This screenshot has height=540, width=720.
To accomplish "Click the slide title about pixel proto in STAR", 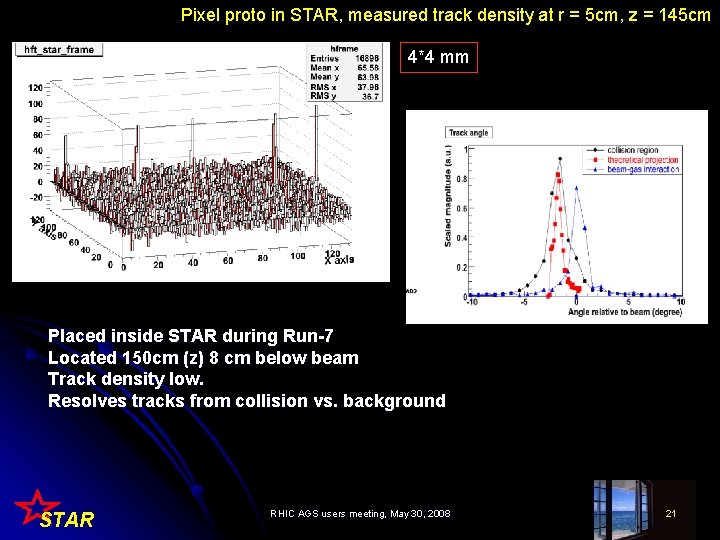I will [445, 15].
